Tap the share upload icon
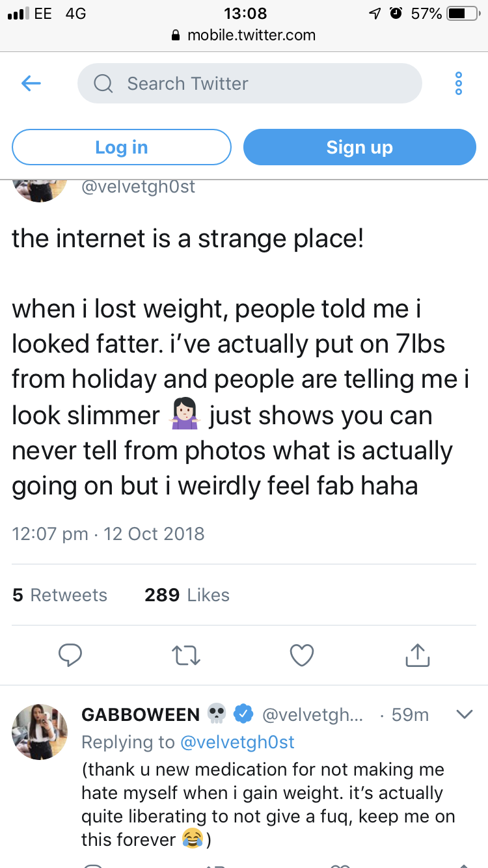This screenshot has width=488, height=868. 418,655
